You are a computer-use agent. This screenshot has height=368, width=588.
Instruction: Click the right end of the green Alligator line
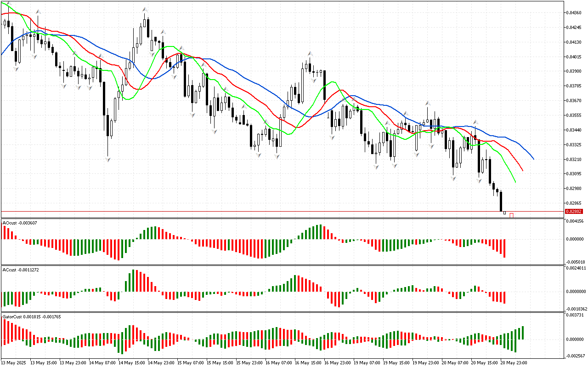coord(515,182)
